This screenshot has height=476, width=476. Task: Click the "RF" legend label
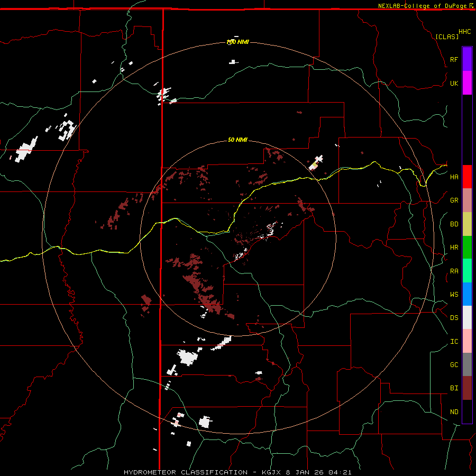pos(454,59)
